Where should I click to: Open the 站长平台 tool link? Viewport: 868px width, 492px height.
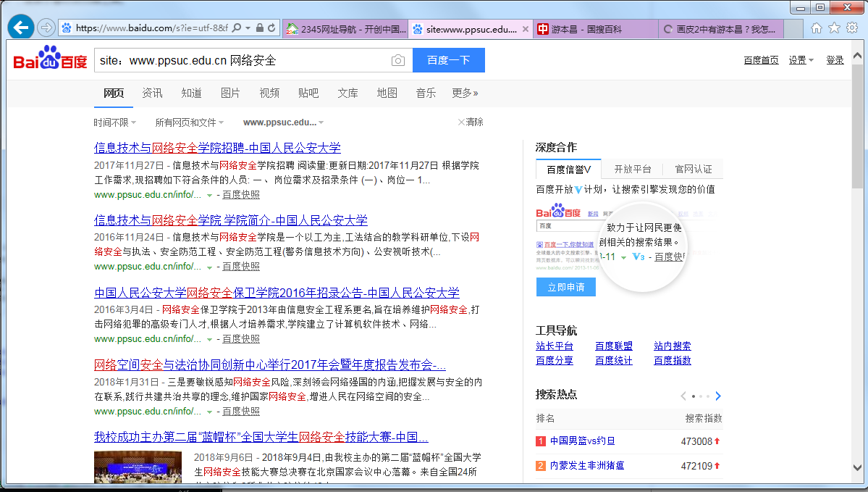coord(554,346)
